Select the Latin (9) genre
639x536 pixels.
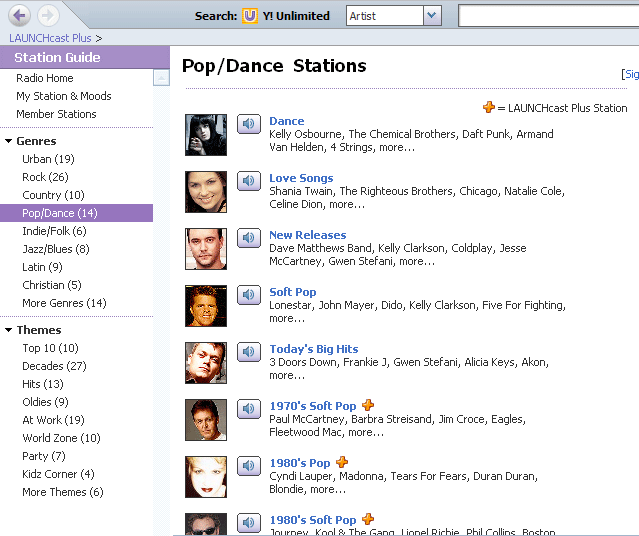[42, 267]
